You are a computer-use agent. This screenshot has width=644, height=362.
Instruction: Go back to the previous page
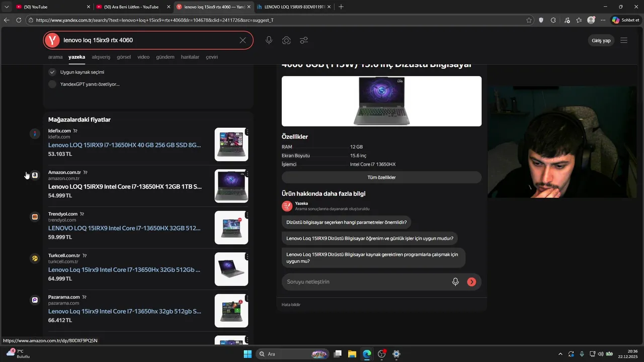click(x=7, y=20)
